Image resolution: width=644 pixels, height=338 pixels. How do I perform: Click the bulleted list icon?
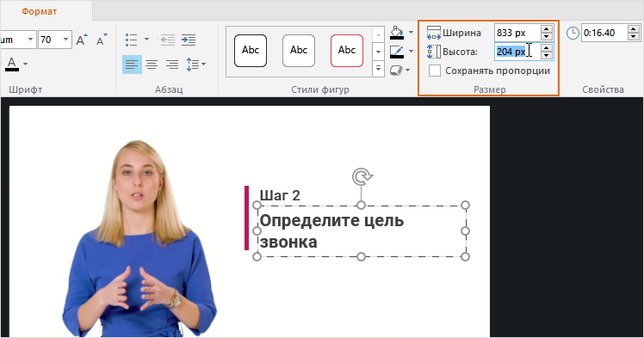pos(132,40)
